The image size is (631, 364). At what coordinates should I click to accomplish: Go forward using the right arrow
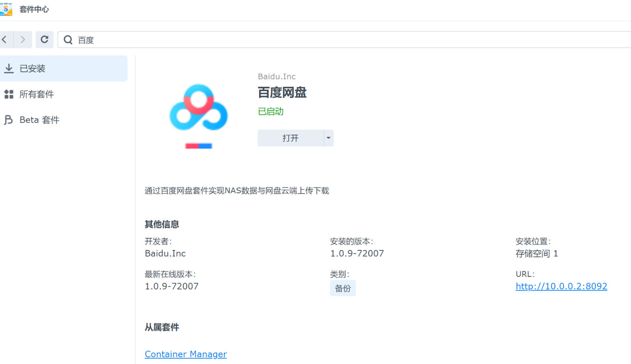coord(23,39)
